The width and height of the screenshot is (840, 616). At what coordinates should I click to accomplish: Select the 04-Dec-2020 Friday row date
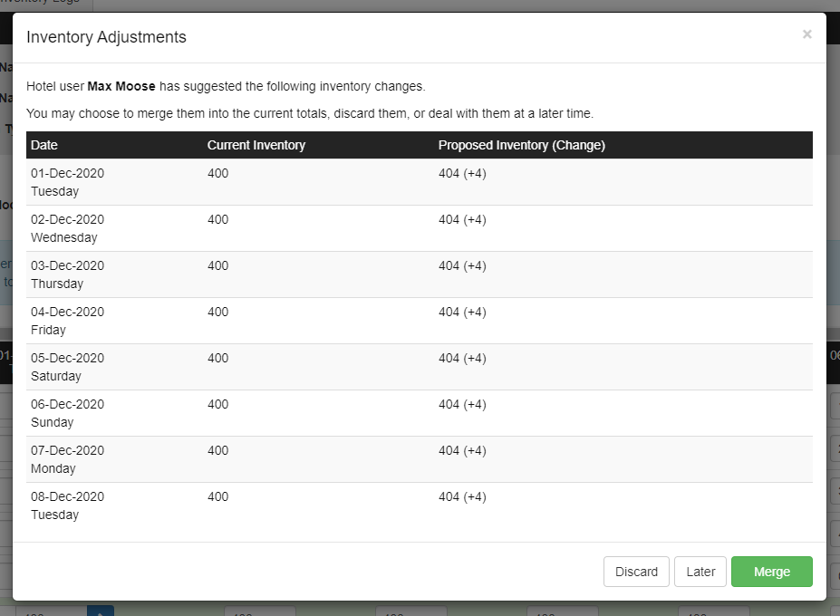click(67, 321)
